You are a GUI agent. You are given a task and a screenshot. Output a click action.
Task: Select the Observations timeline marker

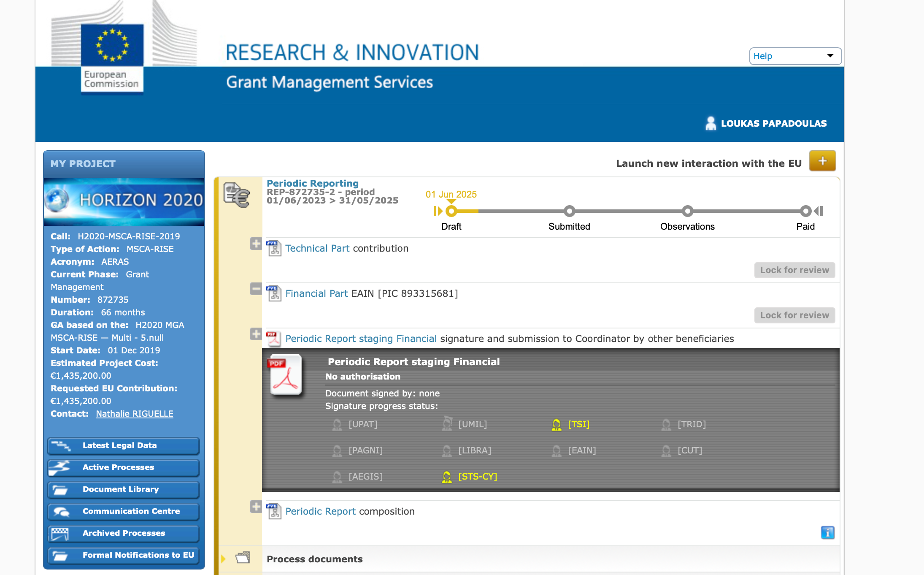point(687,211)
